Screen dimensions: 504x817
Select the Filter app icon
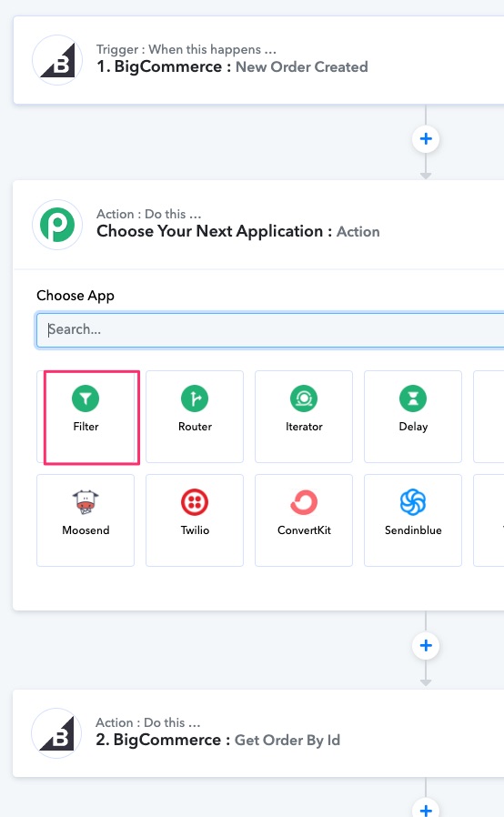click(86, 398)
